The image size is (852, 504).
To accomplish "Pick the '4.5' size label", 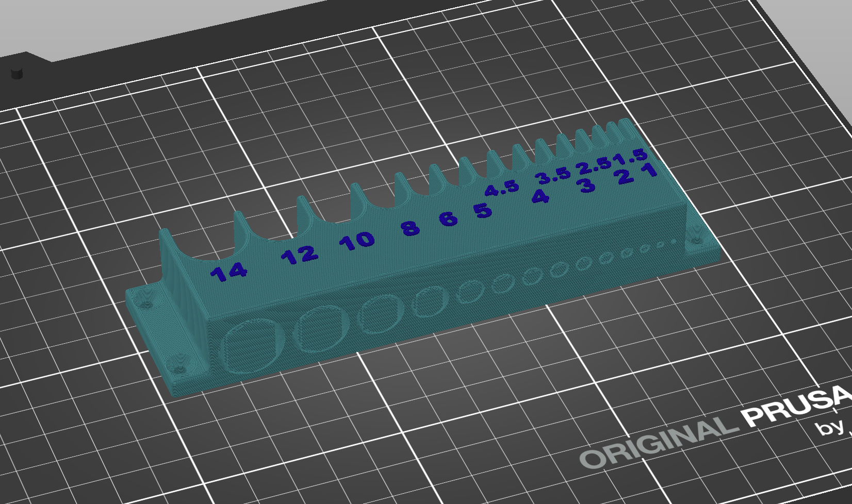I will tap(502, 188).
